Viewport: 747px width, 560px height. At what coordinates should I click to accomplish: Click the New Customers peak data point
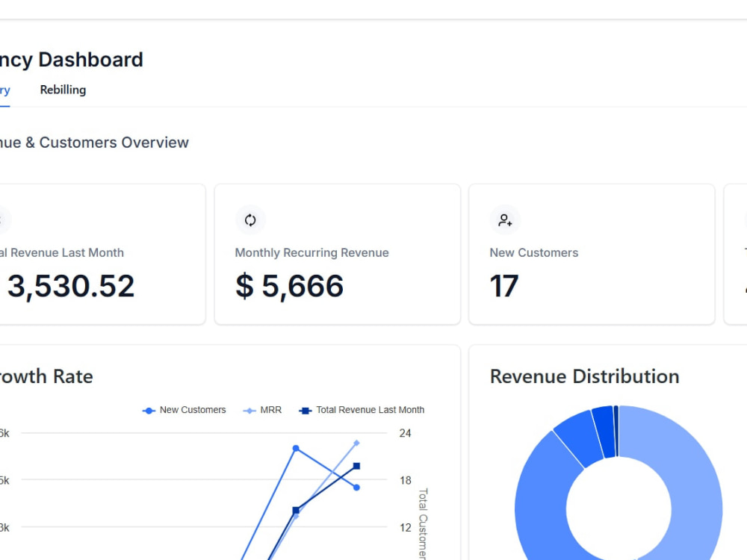tap(296, 449)
